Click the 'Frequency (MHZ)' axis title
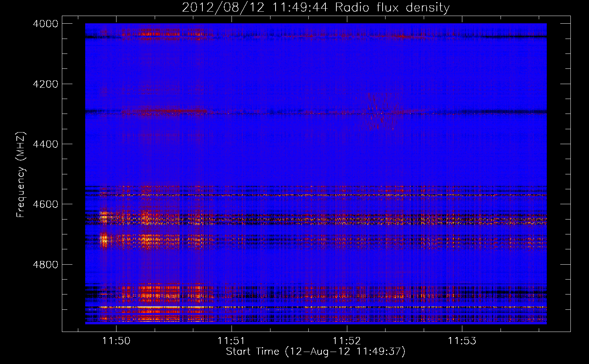589x364 pixels. tap(21, 175)
